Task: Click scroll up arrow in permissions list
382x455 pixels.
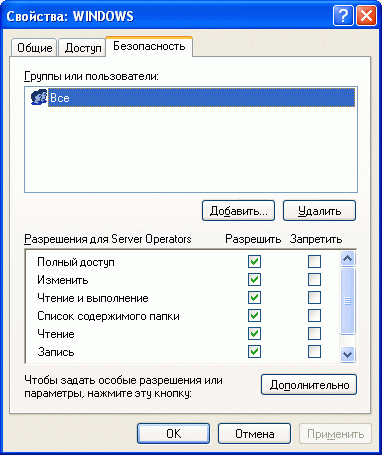Action: [348, 258]
